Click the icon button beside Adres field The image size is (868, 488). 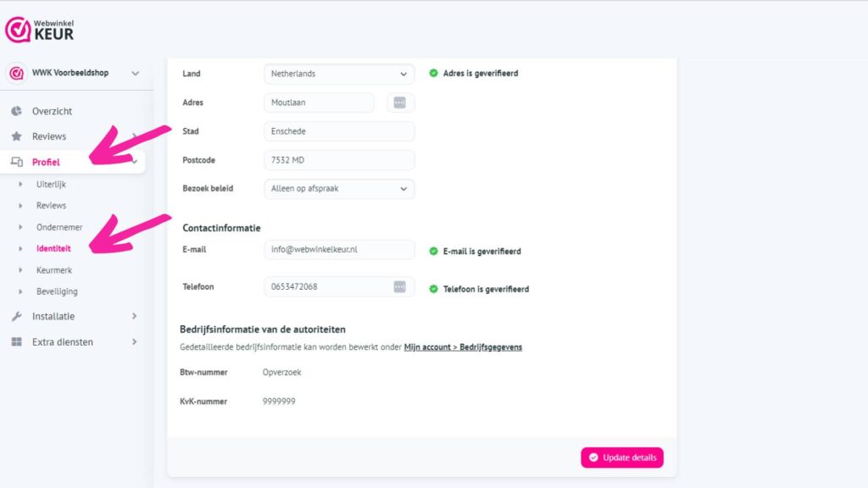tap(400, 103)
